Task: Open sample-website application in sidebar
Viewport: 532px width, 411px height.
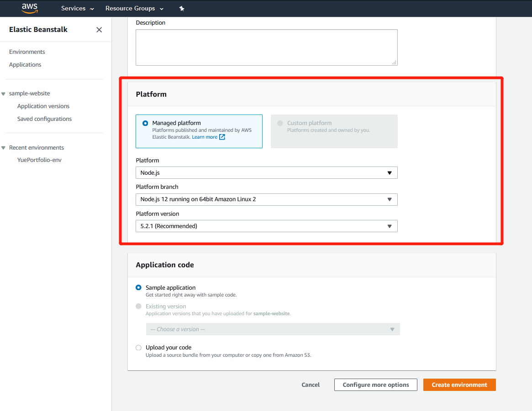Action: coord(30,93)
